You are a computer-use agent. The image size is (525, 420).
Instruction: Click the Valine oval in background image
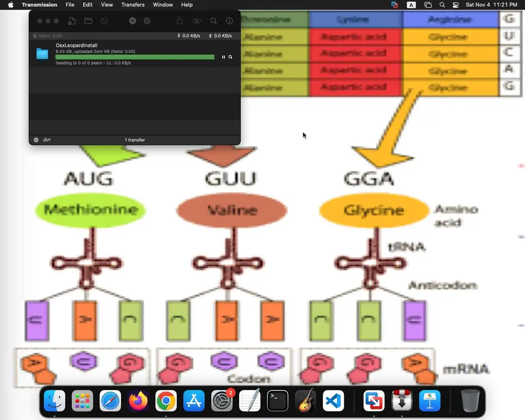[232, 210]
